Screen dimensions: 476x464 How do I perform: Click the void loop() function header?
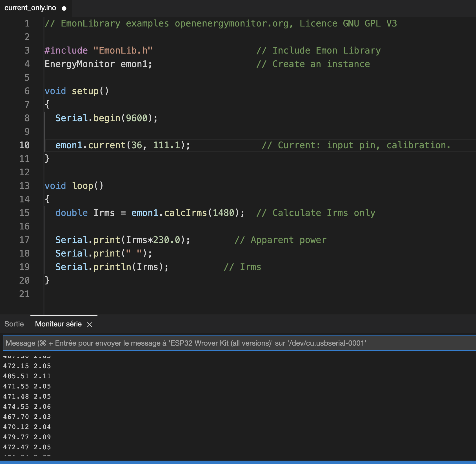click(x=74, y=185)
